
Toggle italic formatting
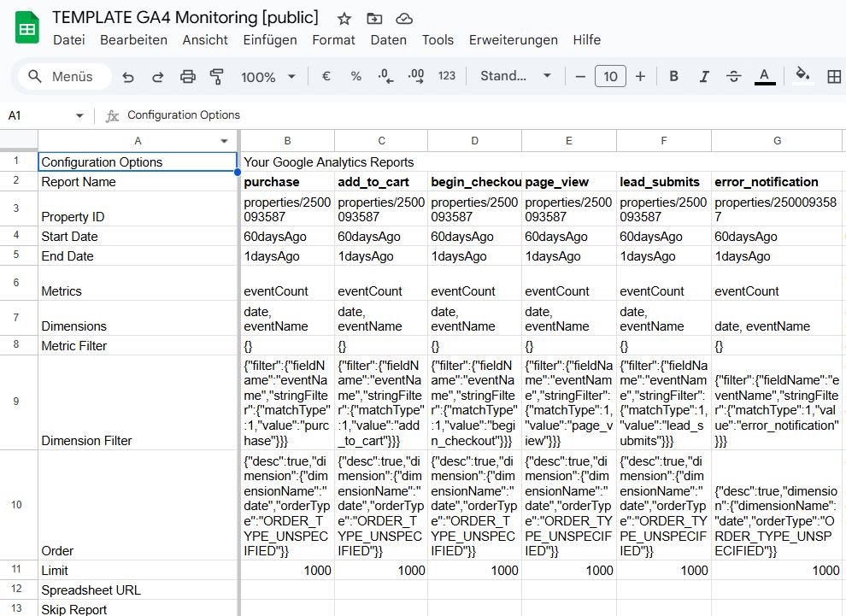pos(703,76)
